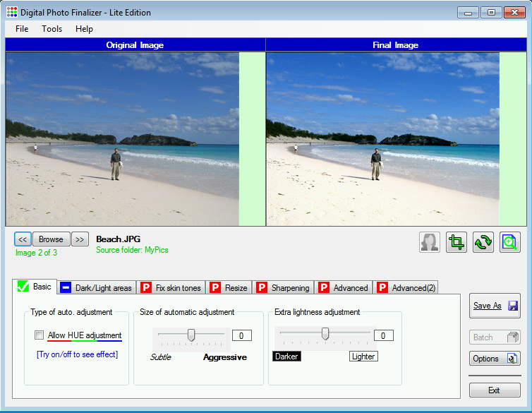Open the Help menu

[x=84, y=29]
